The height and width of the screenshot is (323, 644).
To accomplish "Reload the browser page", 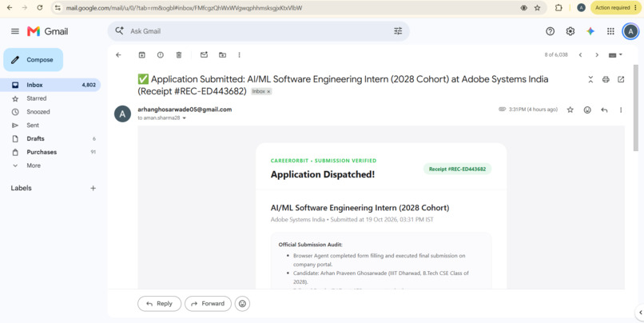I will click(x=40, y=8).
